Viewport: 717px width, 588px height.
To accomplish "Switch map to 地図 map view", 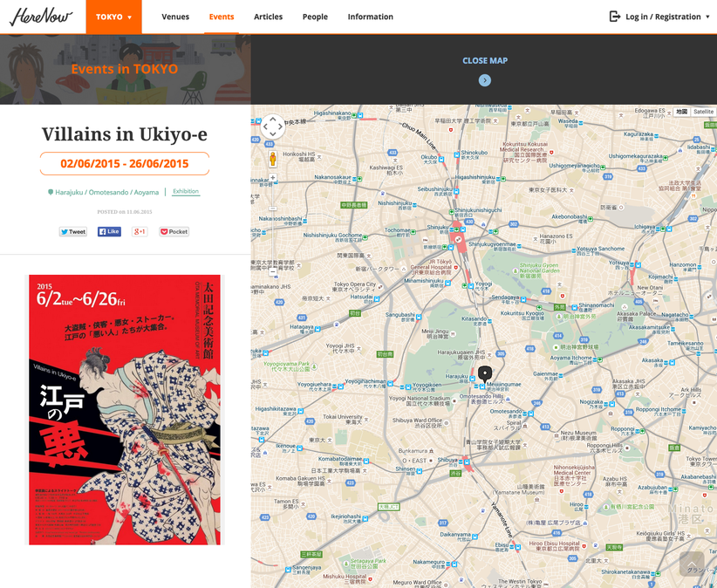I will pos(681,112).
